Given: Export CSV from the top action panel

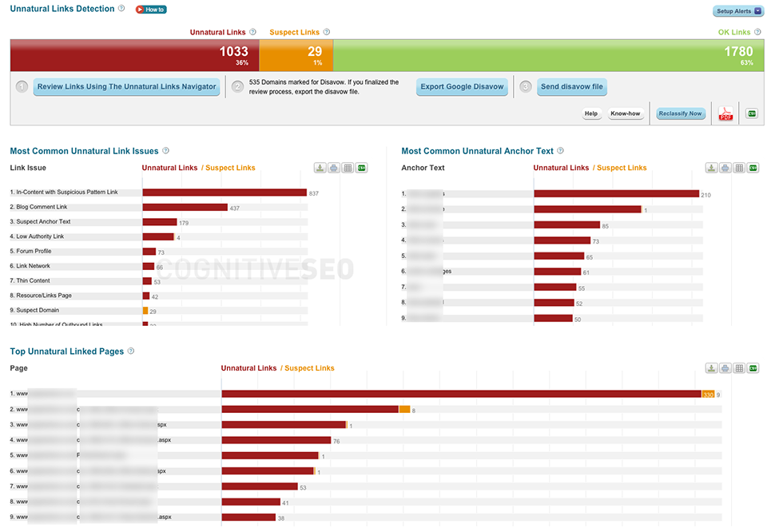Looking at the screenshot, I should 752,113.
